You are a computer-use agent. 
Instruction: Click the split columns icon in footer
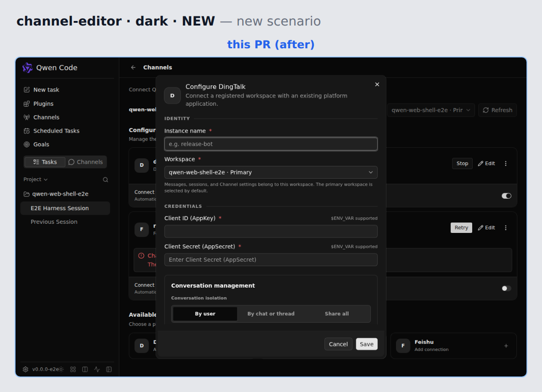coord(85,369)
